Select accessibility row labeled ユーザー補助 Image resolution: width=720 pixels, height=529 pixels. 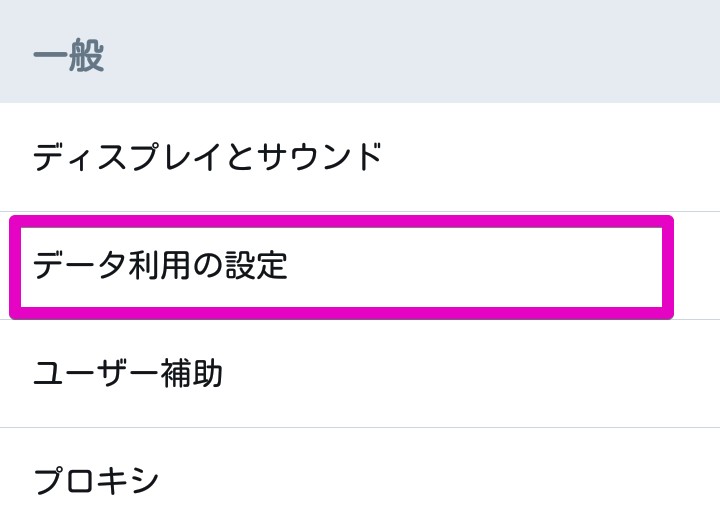360,374
